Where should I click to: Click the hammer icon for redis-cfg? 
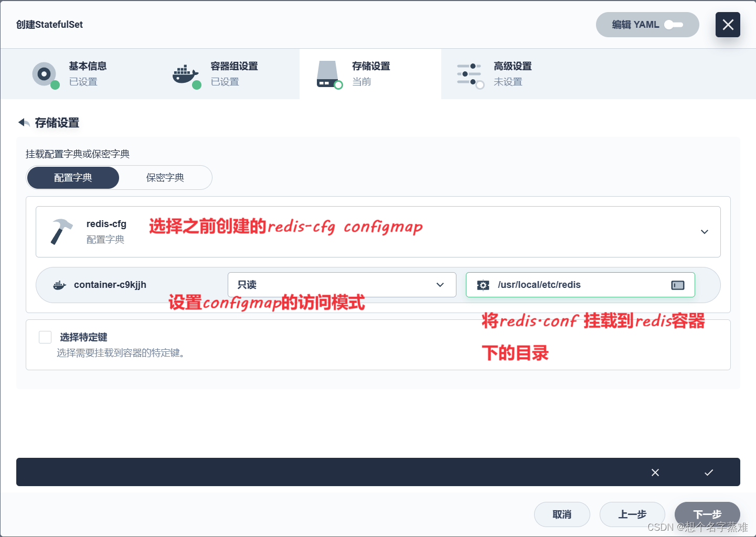[61, 232]
